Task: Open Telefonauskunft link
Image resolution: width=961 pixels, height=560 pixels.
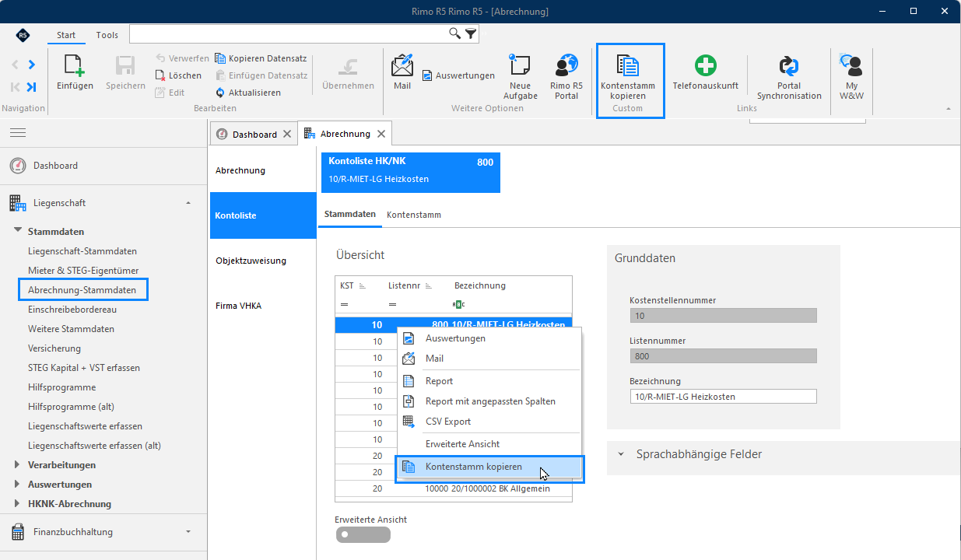Action: 705,72
